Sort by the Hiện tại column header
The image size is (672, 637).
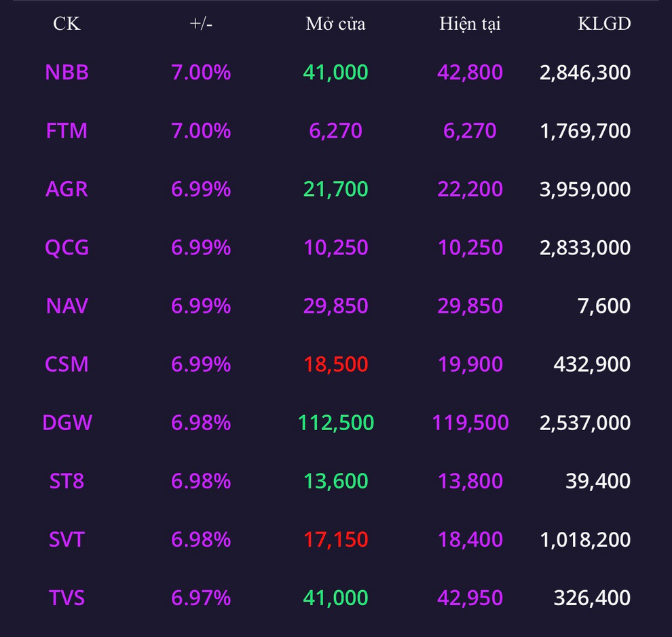470,24
